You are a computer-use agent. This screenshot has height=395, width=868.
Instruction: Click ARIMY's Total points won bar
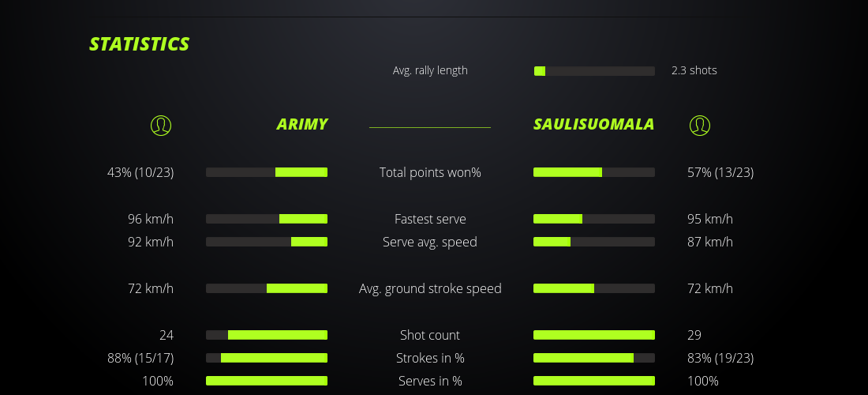267,172
